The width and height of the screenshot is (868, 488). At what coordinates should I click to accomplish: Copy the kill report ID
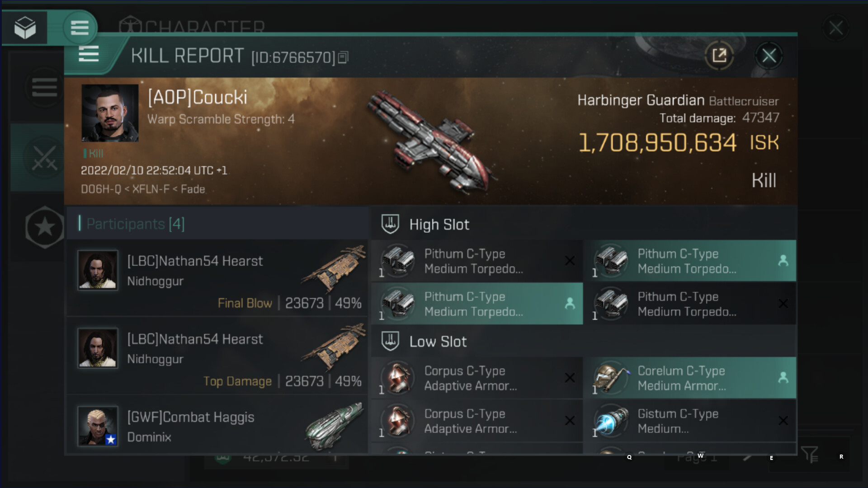coord(343,57)
